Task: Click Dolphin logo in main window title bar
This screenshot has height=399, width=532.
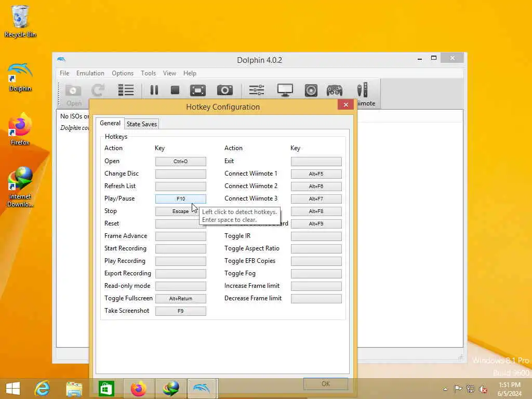Action: pyautogui.click(x=61, y=59)
